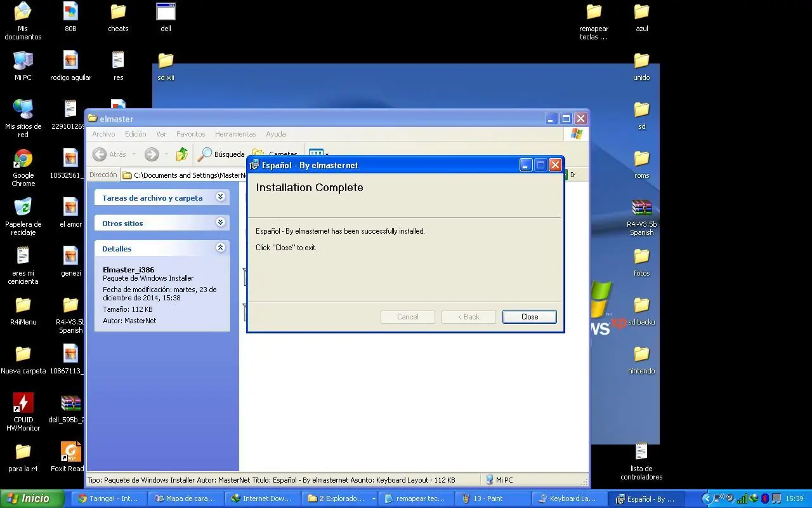Image resolution: width=812 pixels, height=508 pixels.
Task: Switch to the Keyboard Layout taskbar button
Action: click(570, 498)
